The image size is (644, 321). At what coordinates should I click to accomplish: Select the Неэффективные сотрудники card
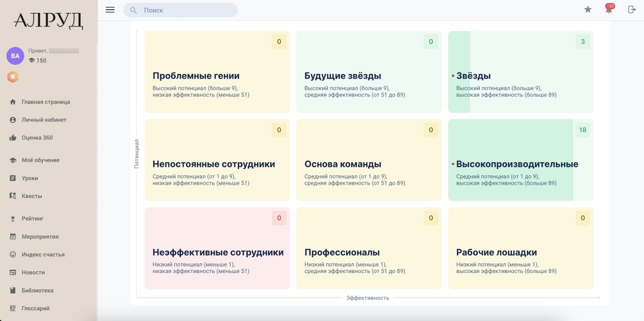point(217,249)
